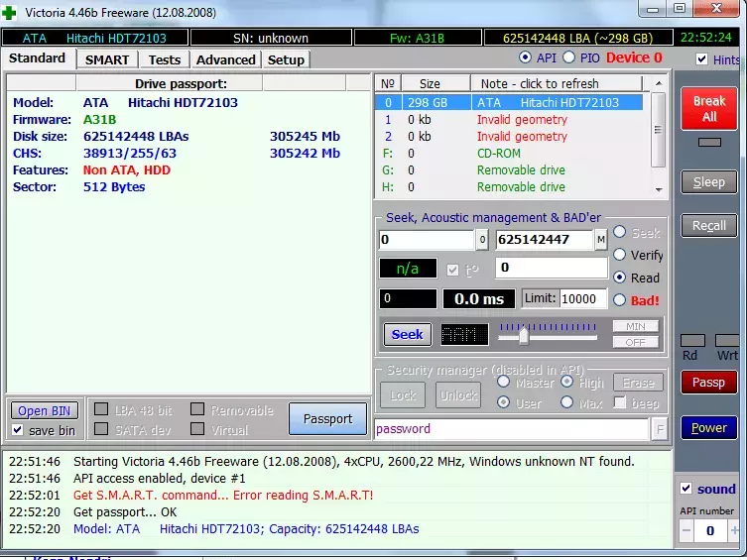
Task: Decrease API number with minus button
Action: (x=686, y=530)
